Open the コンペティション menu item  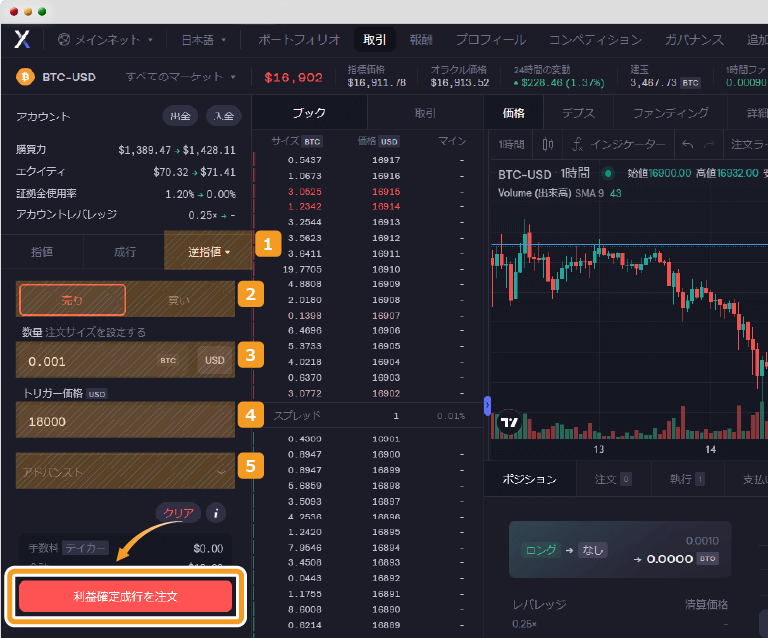pos(595,40)
